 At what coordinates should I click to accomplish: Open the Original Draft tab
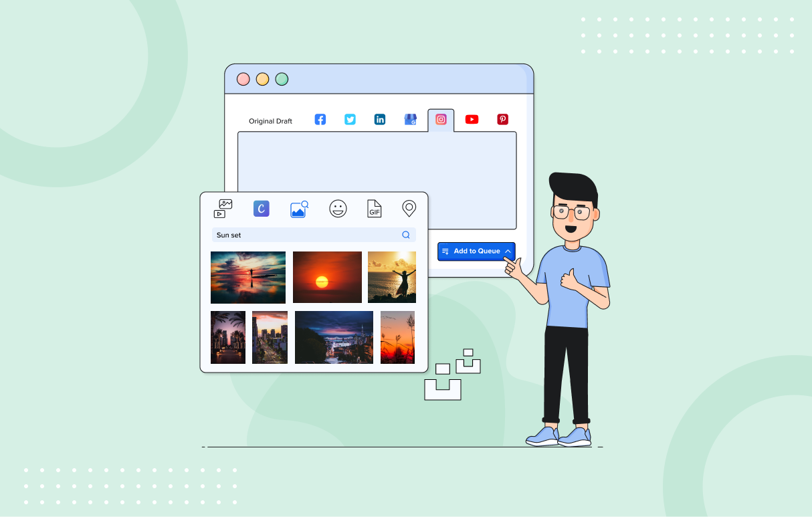(x=270, y=121)
